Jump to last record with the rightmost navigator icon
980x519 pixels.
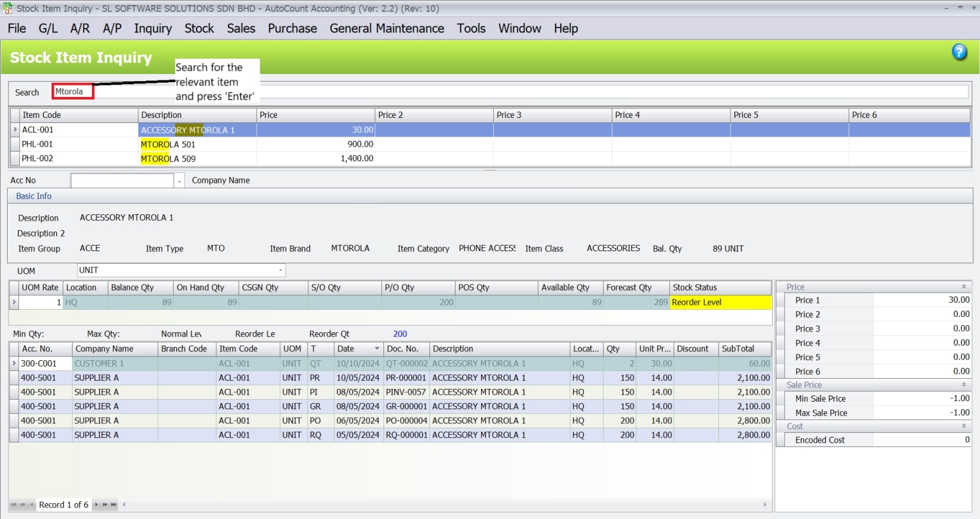(113, 504)
